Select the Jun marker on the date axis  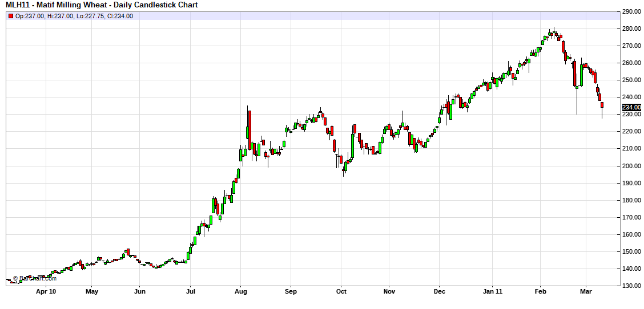tap(140, 291)
